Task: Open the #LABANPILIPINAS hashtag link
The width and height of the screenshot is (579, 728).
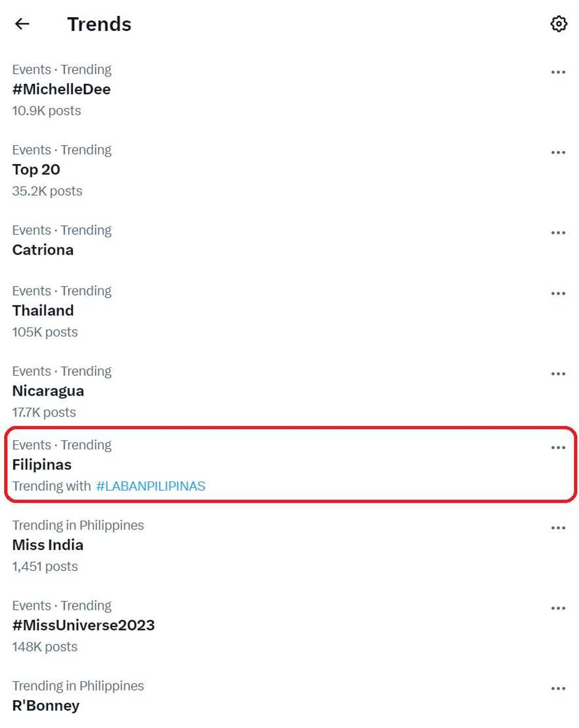Action: tap(150, 486)
